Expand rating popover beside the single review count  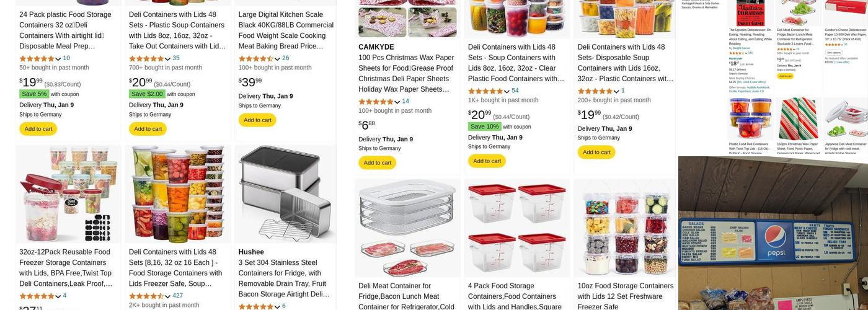click(616, 91)
